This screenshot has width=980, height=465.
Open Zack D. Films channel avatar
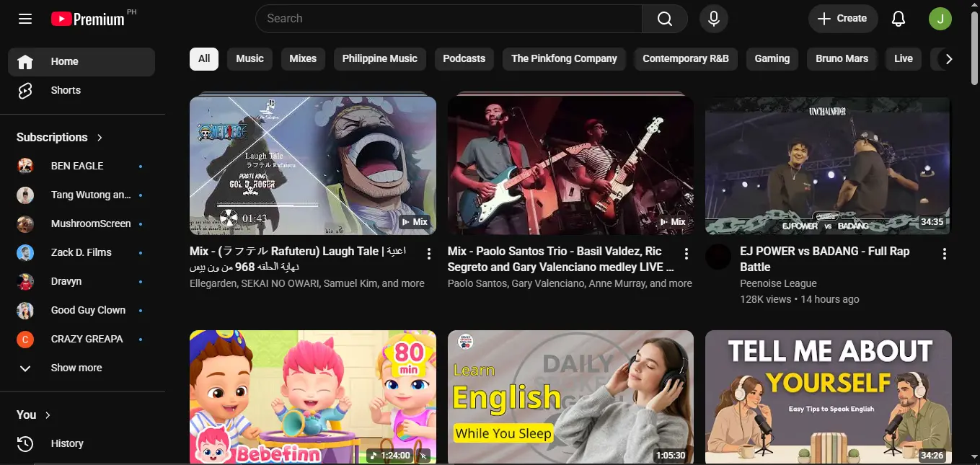coord(25,252)
